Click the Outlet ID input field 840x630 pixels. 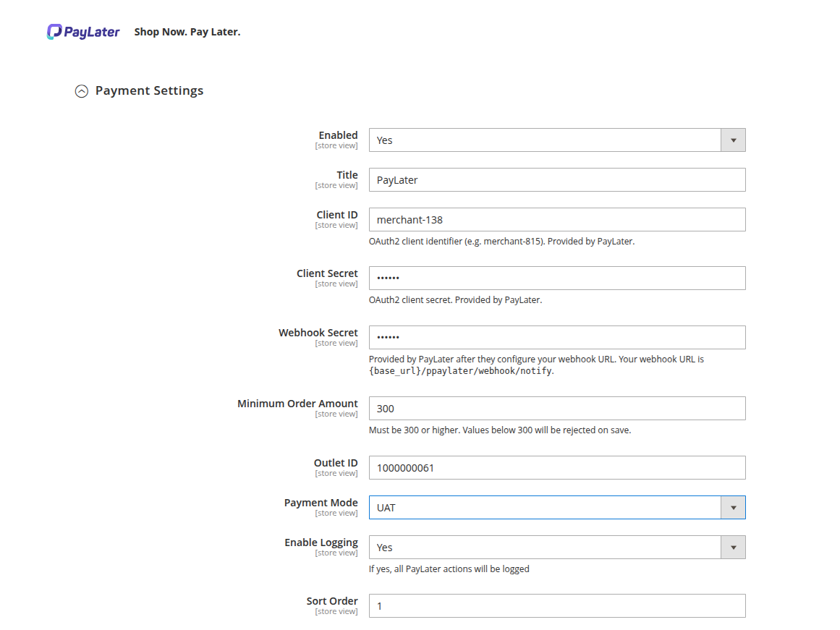(x=557, y=468)
